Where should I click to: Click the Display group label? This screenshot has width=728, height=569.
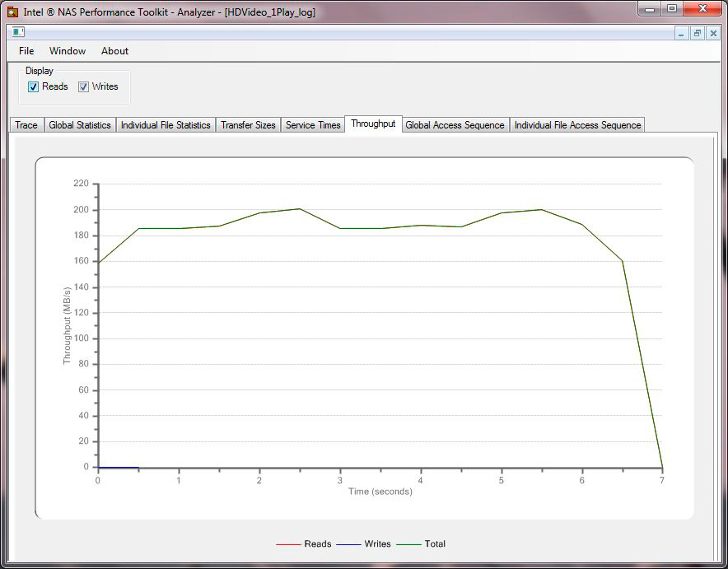[x=39, y=71]
